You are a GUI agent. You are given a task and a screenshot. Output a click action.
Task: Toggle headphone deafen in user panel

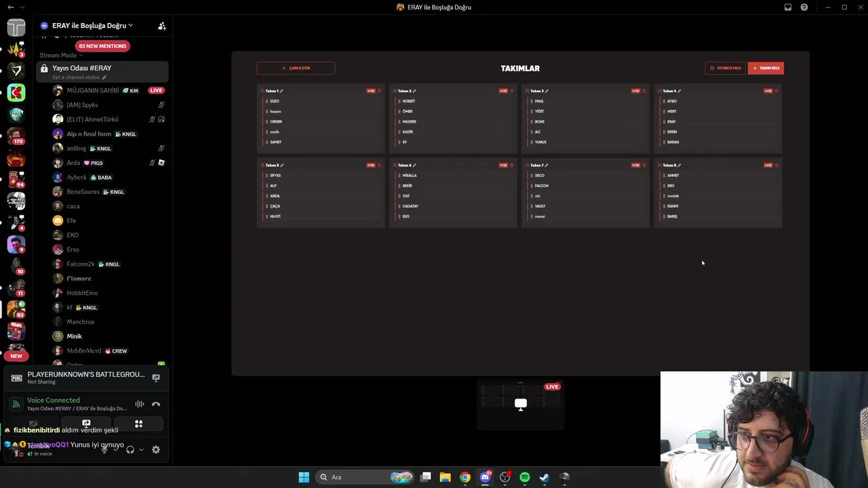point(130,449)
